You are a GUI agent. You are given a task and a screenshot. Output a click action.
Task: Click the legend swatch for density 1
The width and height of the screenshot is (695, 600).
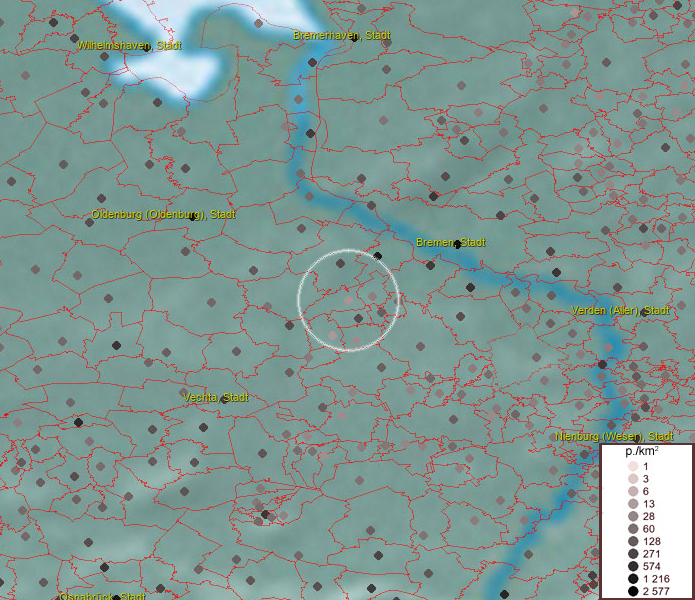click(x=633, y=466)
